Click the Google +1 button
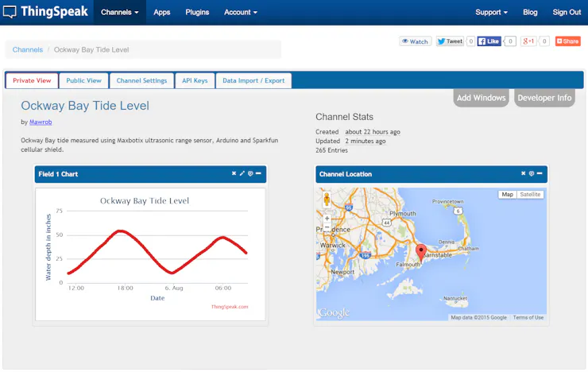The height and width of the screenshot is (372, 588). 528,41
